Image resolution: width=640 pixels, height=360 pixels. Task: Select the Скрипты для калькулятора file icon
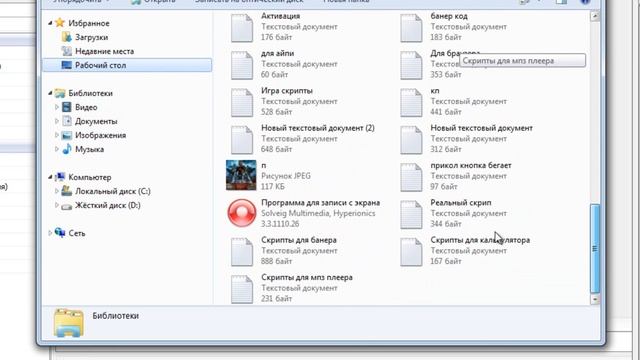[411, 252]
